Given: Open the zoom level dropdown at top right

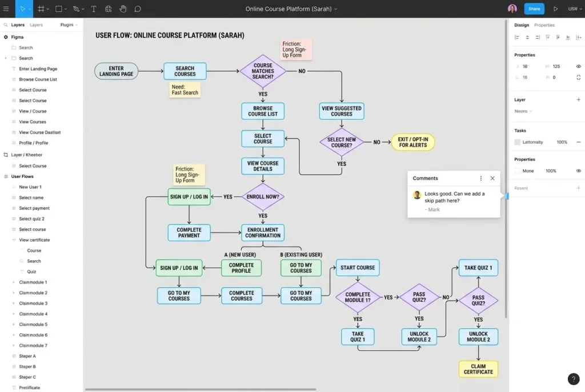Looking at the screenshot, I should [x=573, y=9].
